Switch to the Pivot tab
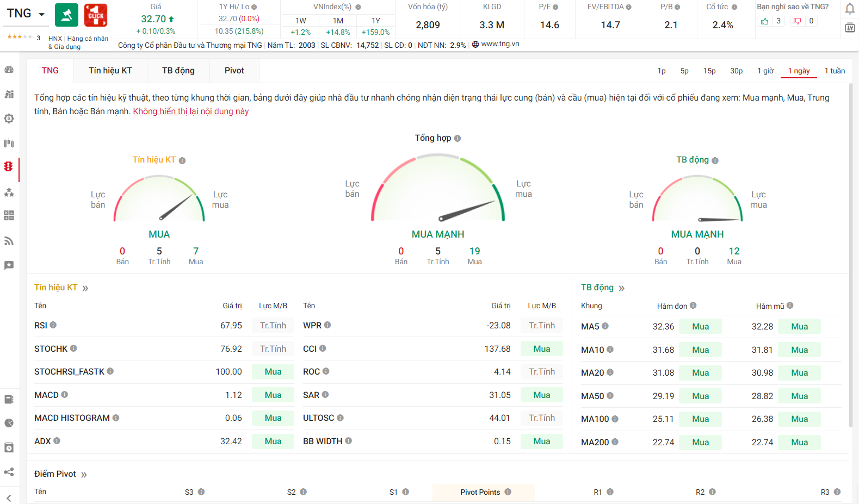Screen dimensions: 859x504 (x=234, y=71)
